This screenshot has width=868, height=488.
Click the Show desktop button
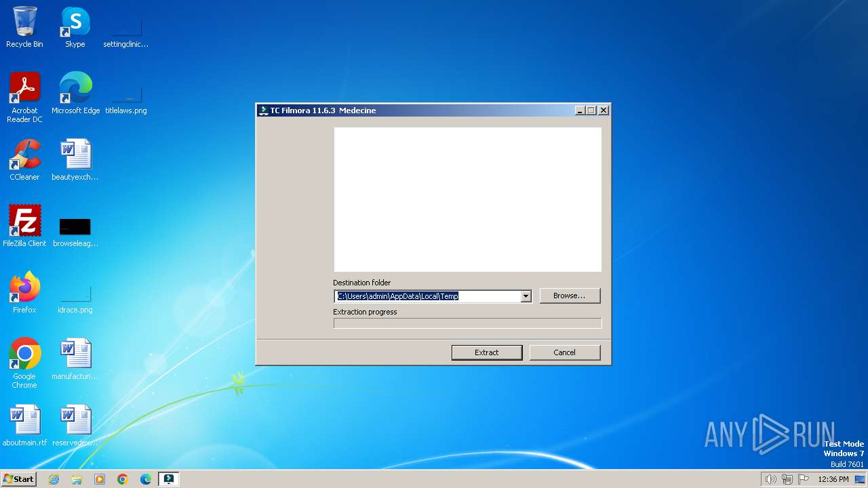861,479
